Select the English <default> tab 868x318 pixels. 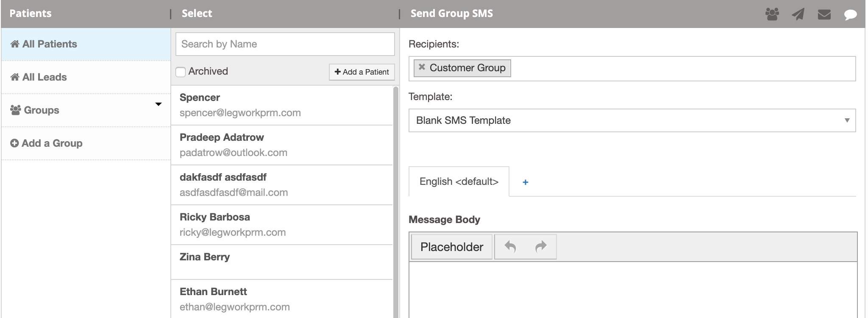pyautogui.click(x=459, y=181)
